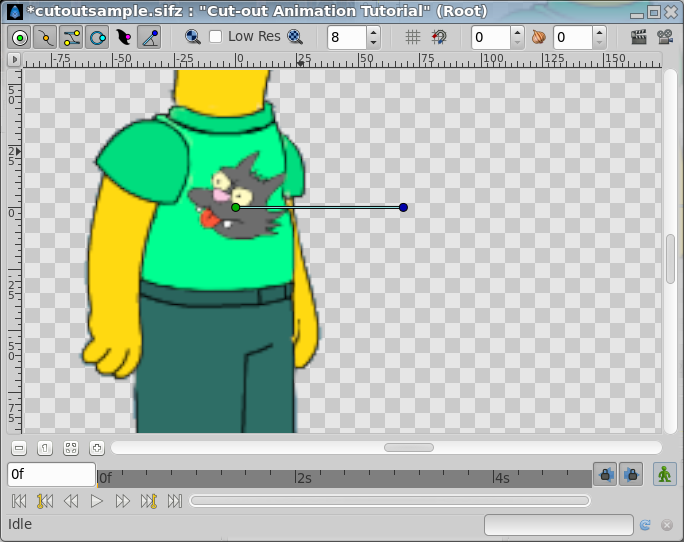The image size is (684, 542).
Task: Decrease the quality value of 8
Action: click(373, 43)
